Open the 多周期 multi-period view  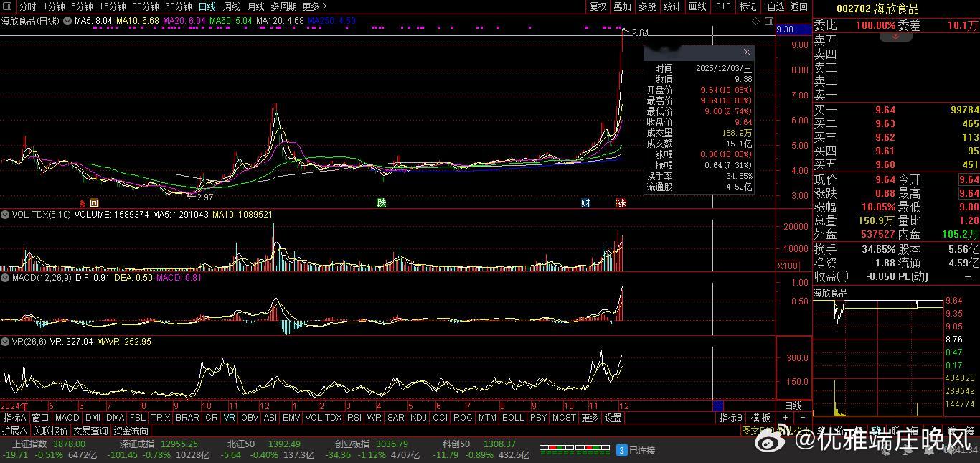click(x=283, y=6)
